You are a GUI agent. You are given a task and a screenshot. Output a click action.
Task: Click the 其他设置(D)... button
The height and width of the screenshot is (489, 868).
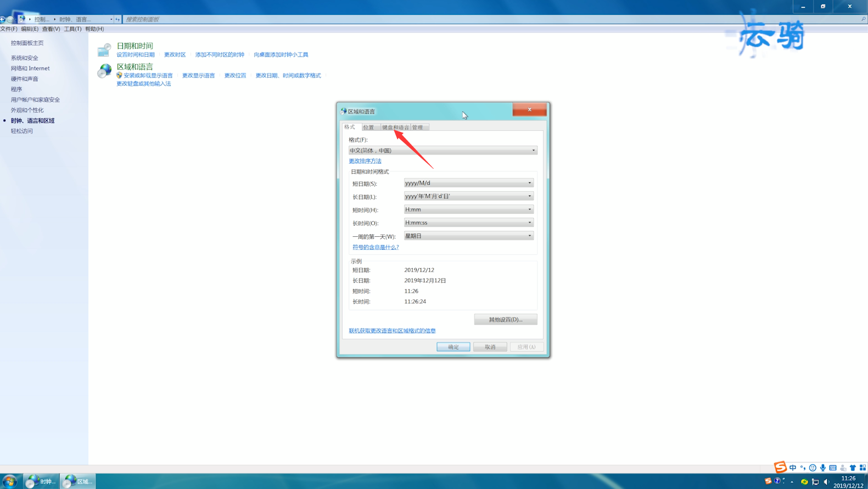tap(506, 319)
